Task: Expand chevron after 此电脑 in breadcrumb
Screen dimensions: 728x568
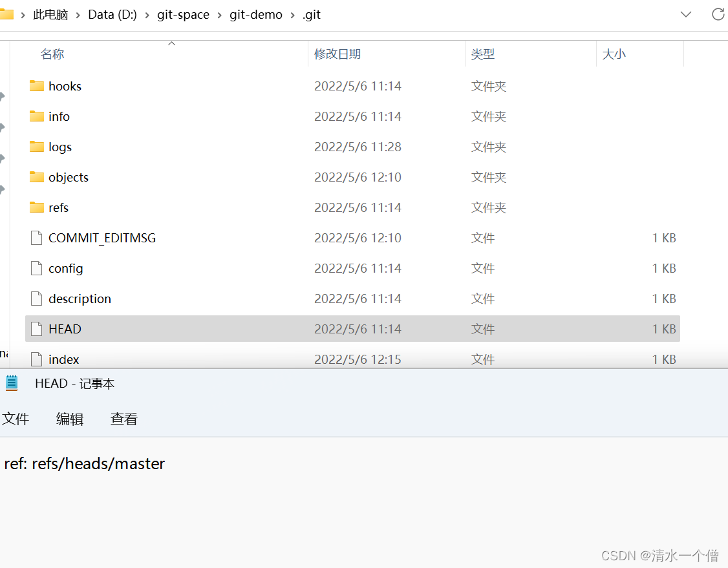Action: tap(78, 16)
